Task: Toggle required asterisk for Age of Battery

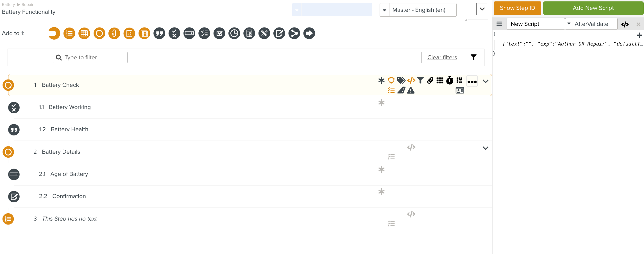Action: [x=381, y=170]
